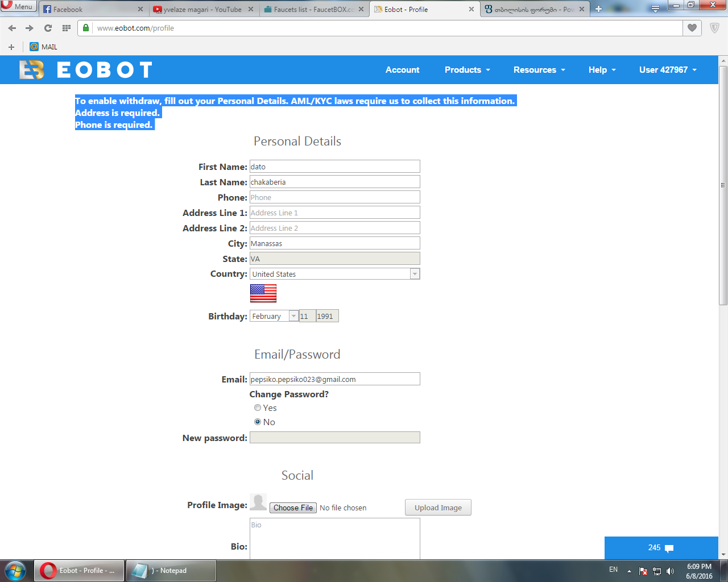Go to the Account page
The height and width of the screenshot is (582, 728).
pyautogui.click(x=402, y=70)
